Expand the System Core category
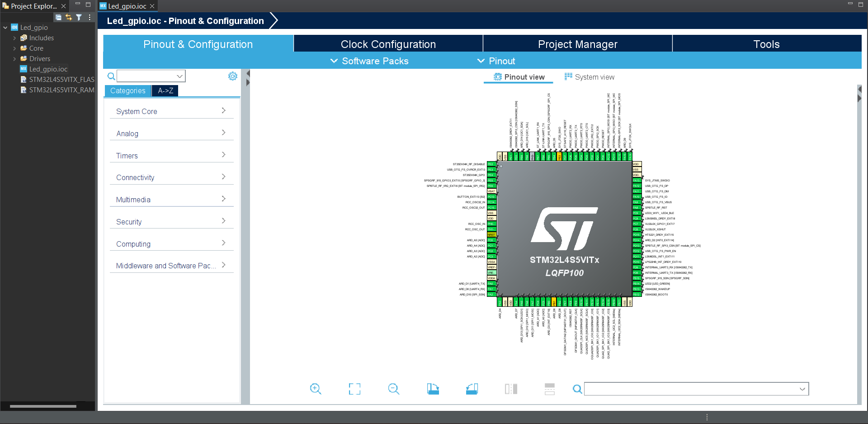This screenshot has height=424, width=868. (171, 111)
